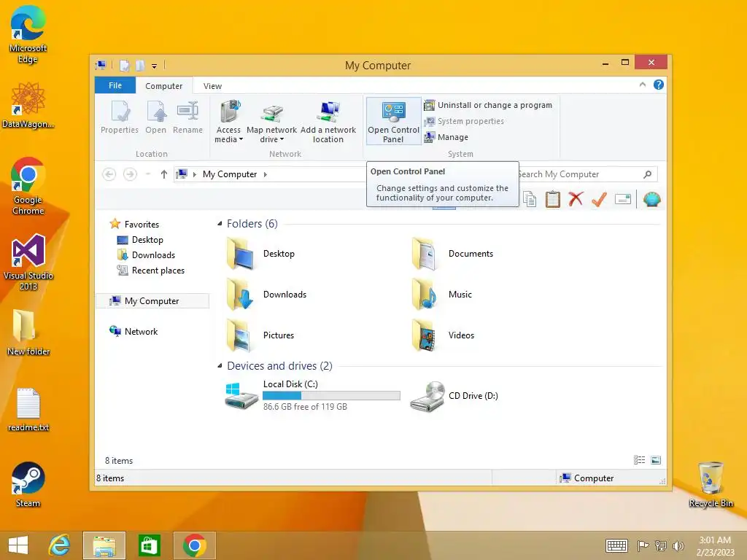Open Internet Explorer from the taskbar
747x560 pixels.
[x=60, y=545]
